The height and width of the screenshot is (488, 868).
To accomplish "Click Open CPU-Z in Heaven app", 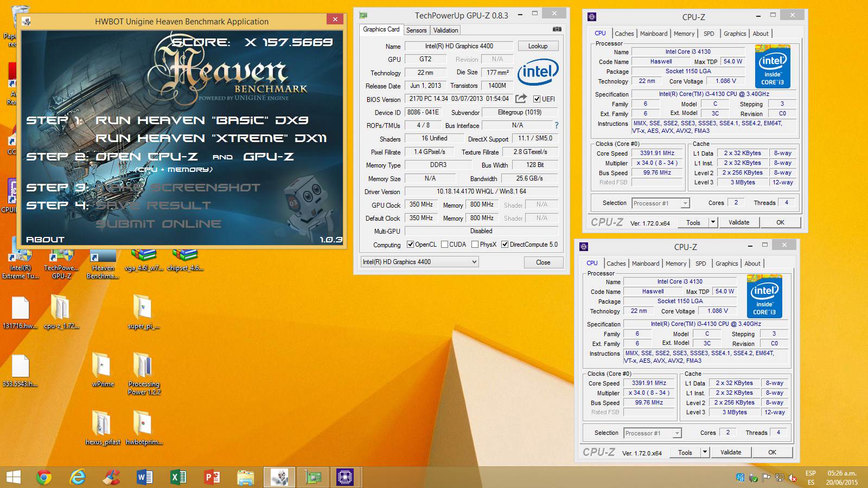I will [146, 157].
